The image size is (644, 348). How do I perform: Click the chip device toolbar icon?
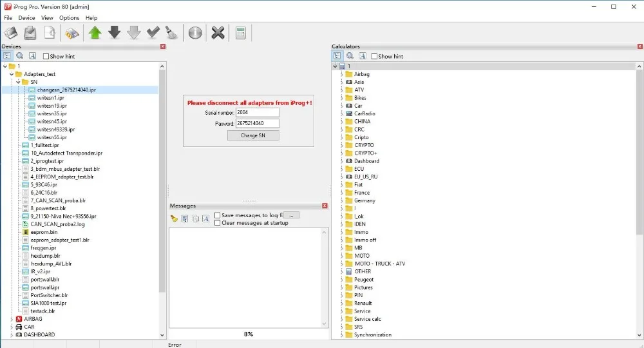coord(72,33)
